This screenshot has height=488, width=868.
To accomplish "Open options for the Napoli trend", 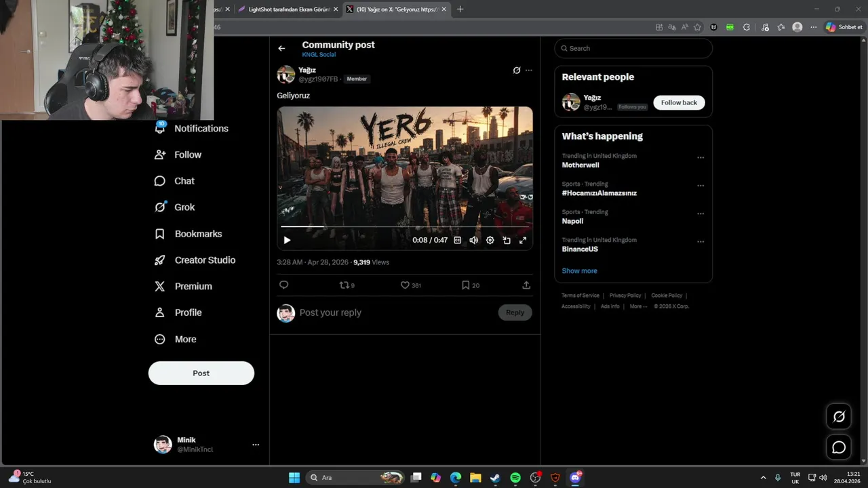I will (x=701, y=213).
